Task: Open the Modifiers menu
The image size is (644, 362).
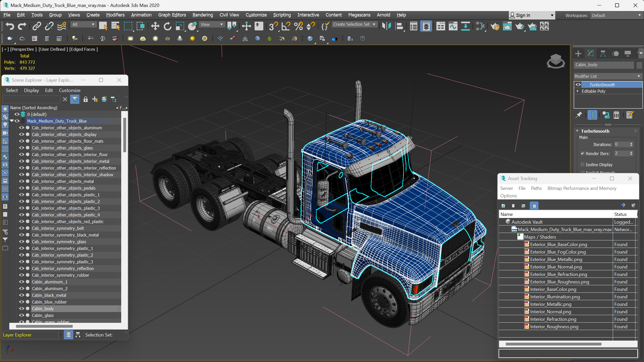Action: coord(115,15)
